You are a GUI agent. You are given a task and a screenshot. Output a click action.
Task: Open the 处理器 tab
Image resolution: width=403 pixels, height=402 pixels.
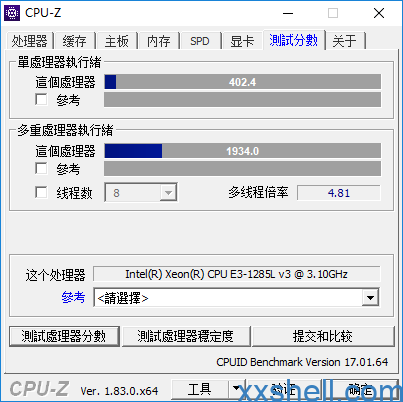pos(29,41)
